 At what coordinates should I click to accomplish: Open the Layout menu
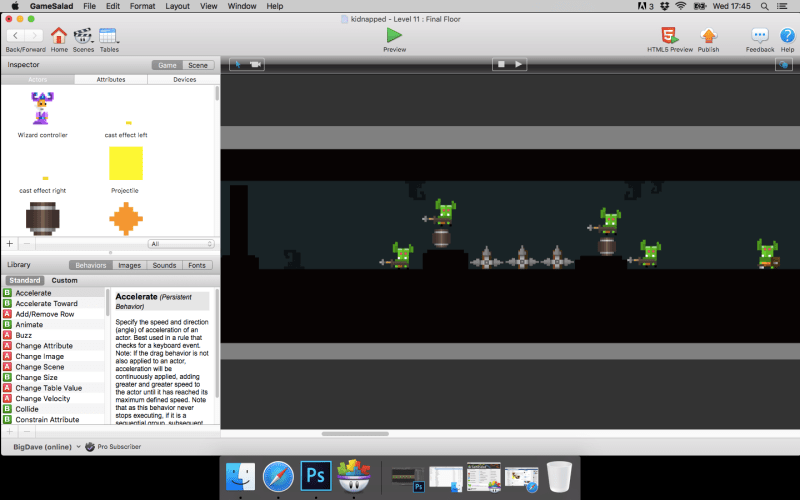pos(177,6)
